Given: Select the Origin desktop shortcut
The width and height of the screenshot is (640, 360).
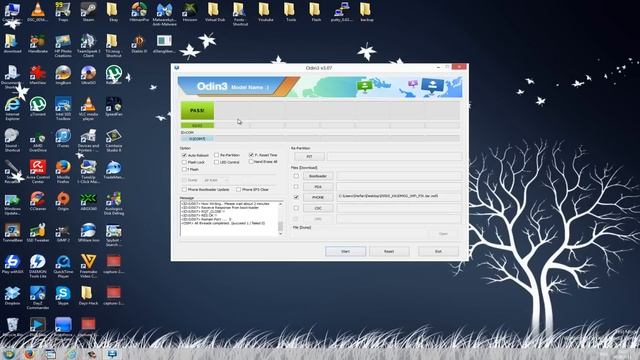Looking at the screenshot, I should click(63, 201).
